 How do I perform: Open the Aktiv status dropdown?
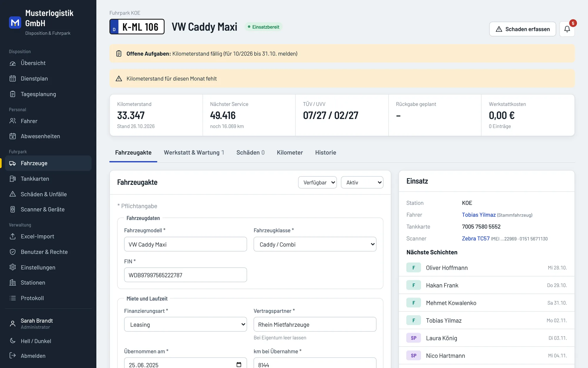362,183
